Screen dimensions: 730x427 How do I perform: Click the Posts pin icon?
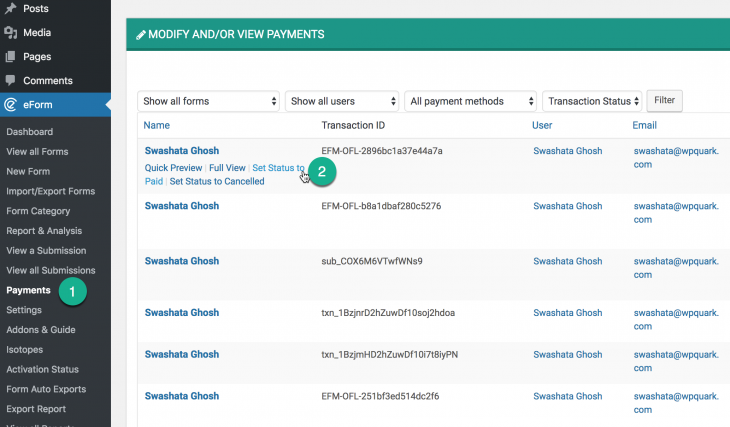11,8
